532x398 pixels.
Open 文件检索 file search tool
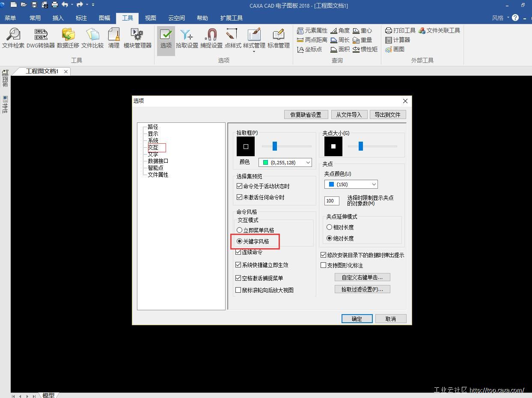(x=13, y=39)
